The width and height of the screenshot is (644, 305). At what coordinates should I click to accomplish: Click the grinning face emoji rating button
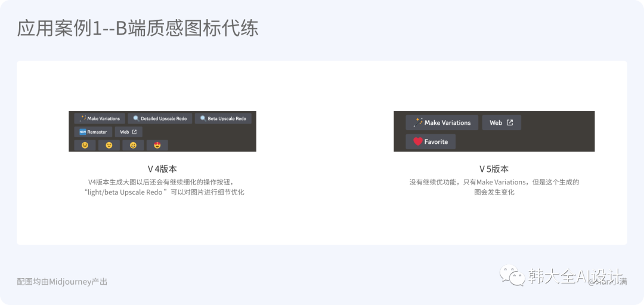[x=133, y=145]
